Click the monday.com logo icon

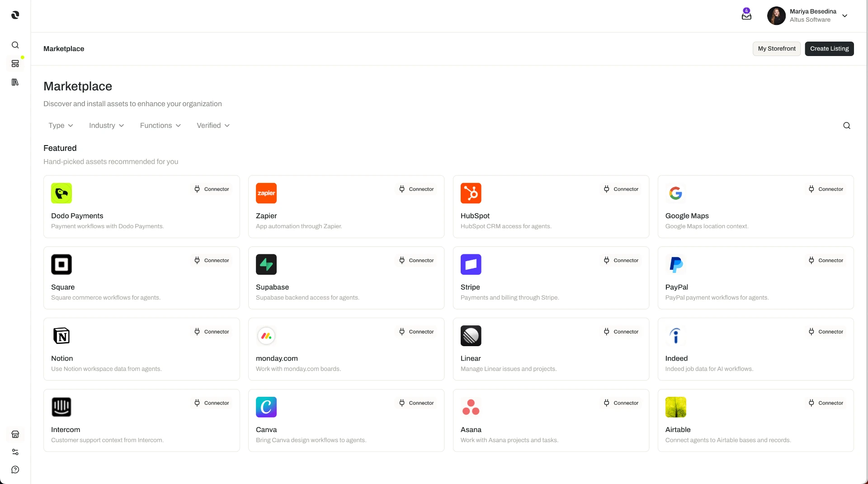point(266,336)
